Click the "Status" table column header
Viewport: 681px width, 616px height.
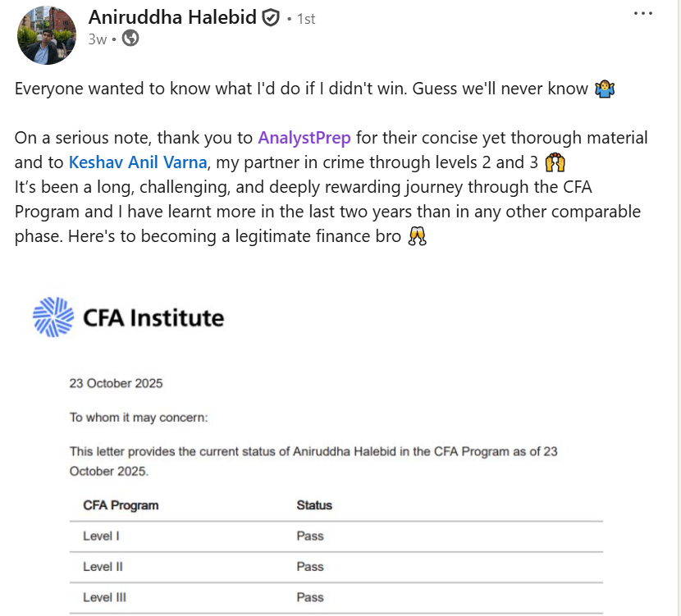click(x=314, y=505)
